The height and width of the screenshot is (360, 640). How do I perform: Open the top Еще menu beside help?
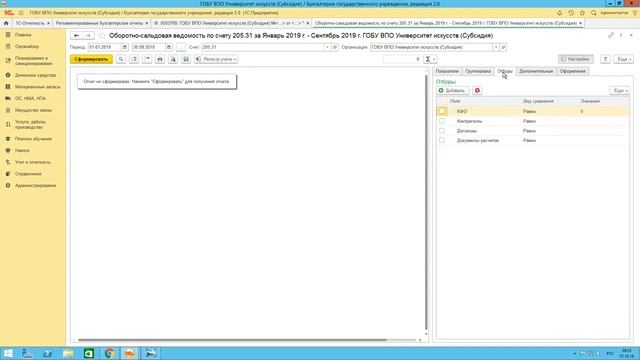[623, 59]
